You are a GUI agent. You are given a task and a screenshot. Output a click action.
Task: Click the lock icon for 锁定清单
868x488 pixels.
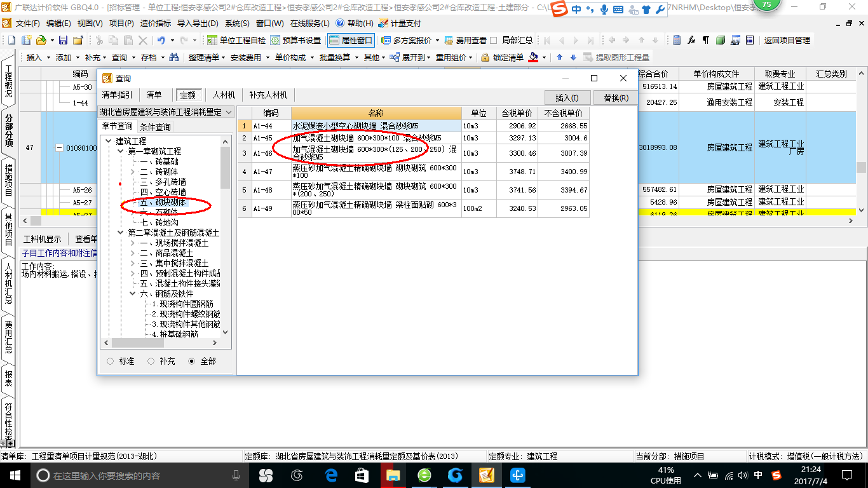click(x=485, y=57)
